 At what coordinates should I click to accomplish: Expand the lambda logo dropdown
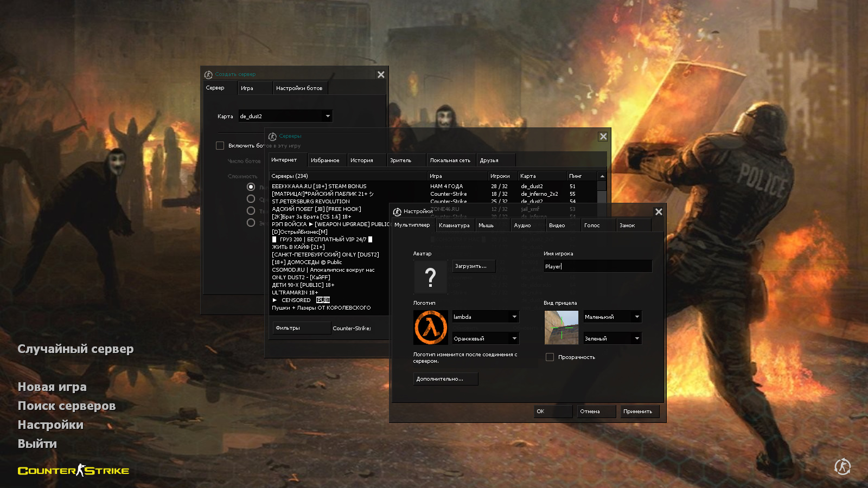pos(514,317)
